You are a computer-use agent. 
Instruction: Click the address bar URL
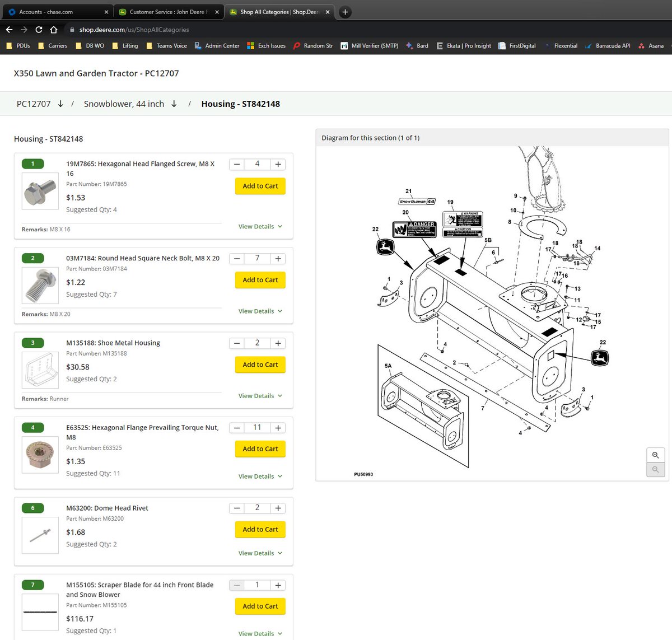pos(134,30)
